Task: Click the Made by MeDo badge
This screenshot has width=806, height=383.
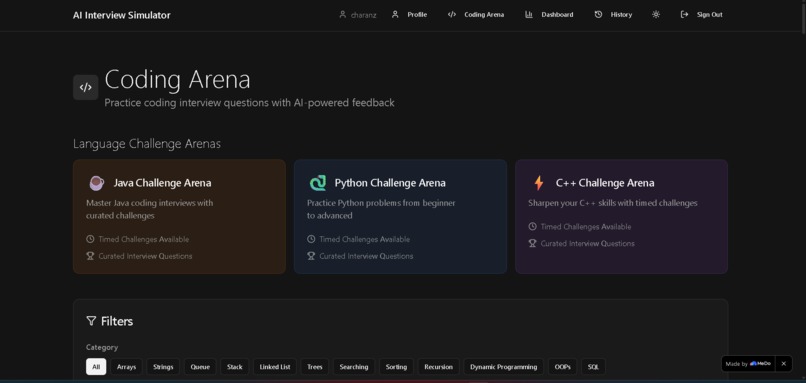Action: click(748, 363)
